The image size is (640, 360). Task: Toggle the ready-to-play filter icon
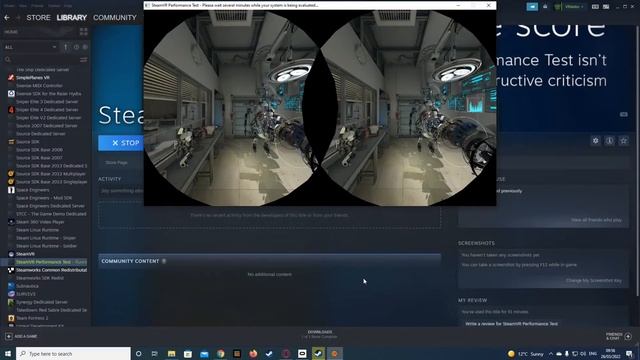[85, 47]
